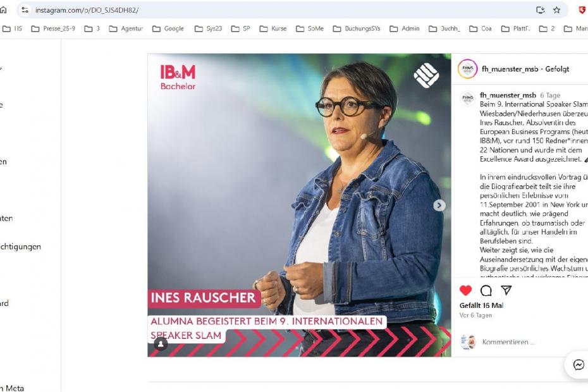
Task: Open the Presse_25-9 bookmark folder
Action: point(53,28)
